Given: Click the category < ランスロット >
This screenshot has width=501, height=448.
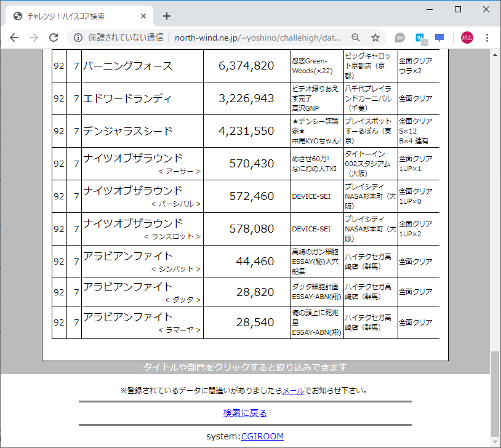Looking at the screenshot, I should click(172, 236).
